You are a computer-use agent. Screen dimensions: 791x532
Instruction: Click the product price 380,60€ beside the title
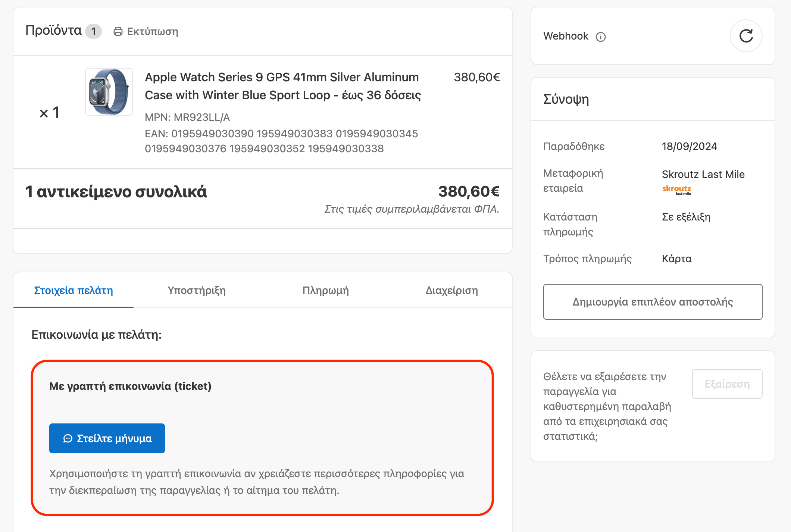click(477, 77)
